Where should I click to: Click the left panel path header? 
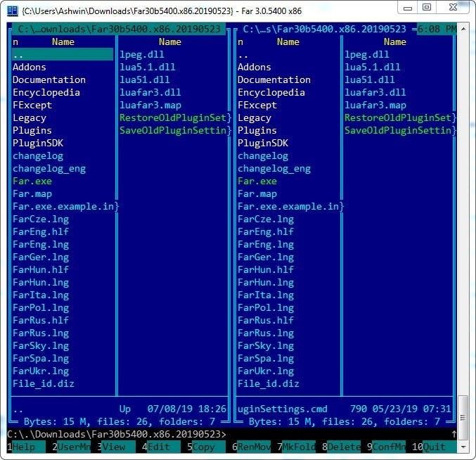[x=119, y=29]
